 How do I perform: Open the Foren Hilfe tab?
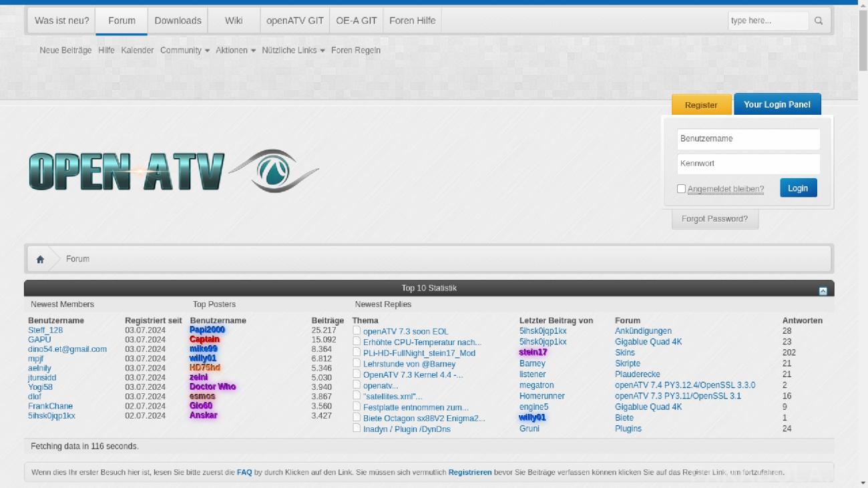coord(412,21)
